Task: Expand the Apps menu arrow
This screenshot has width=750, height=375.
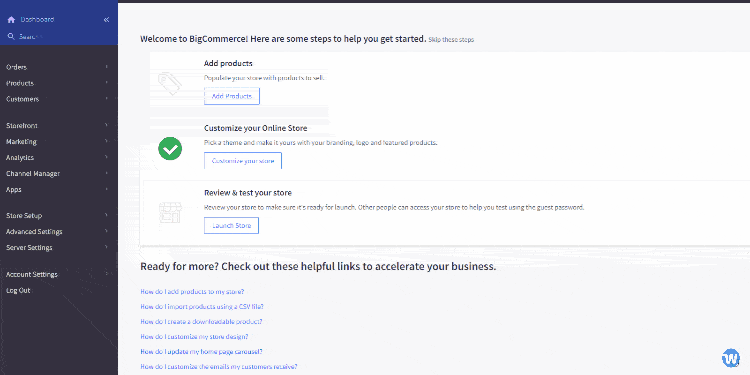Action: tap(106, 189)
